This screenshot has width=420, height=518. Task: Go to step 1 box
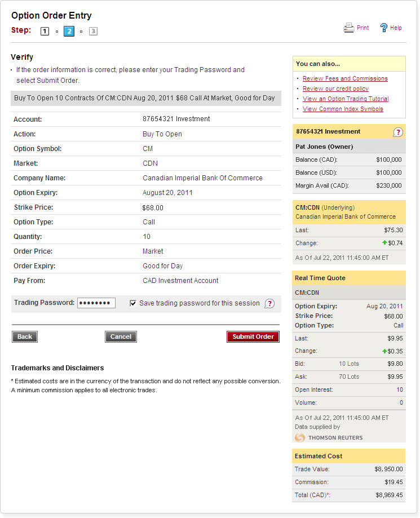click(45, 32)
